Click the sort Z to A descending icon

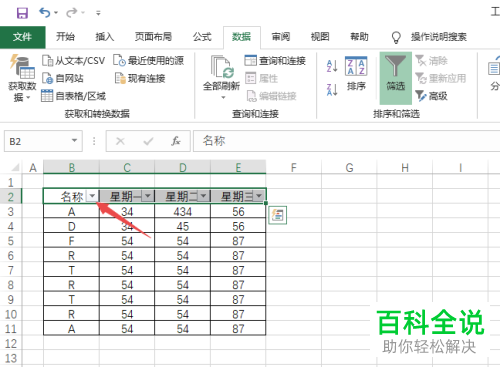point(332,90)
